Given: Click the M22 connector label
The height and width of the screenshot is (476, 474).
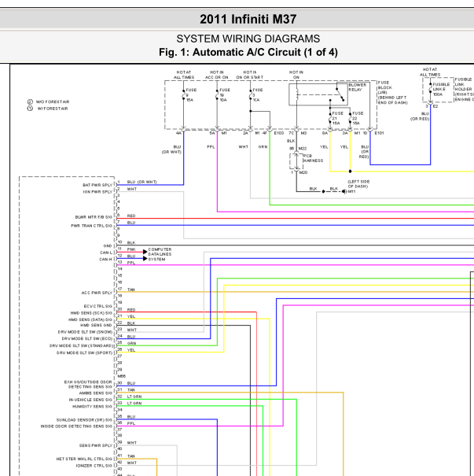Looking at the screenshot, I should click(303, 149).
